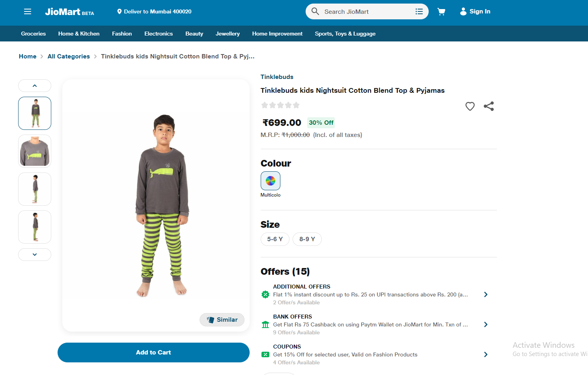Add product to wishlist heart icon
This screenshot has width=588, height=375.
pyautogui.click(x=470, y=106)
